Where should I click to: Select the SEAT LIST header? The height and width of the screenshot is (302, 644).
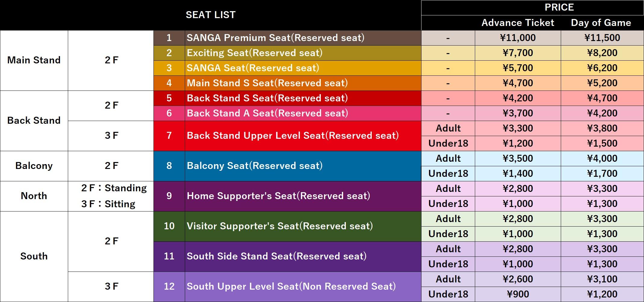[210, 15]
